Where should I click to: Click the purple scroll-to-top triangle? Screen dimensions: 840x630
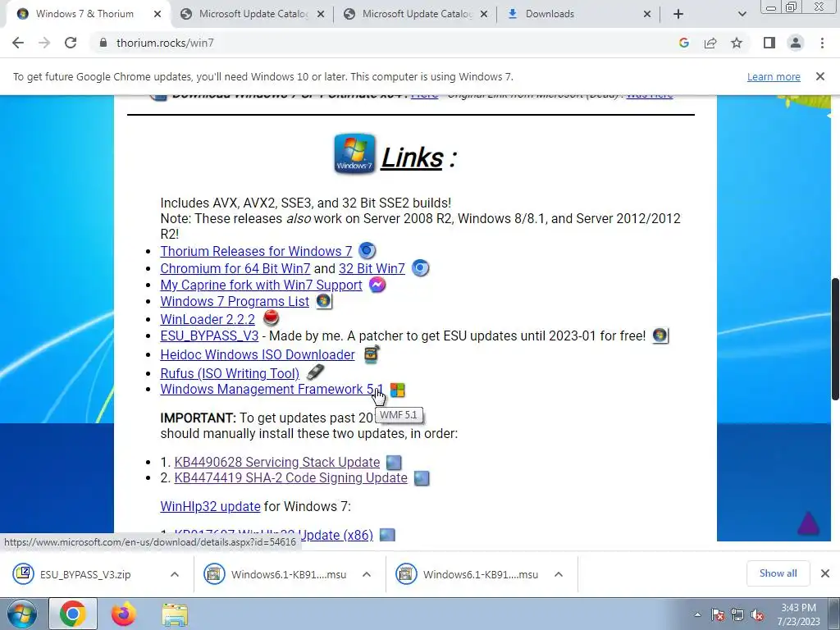pyautogui.click(x=808, y=523)
